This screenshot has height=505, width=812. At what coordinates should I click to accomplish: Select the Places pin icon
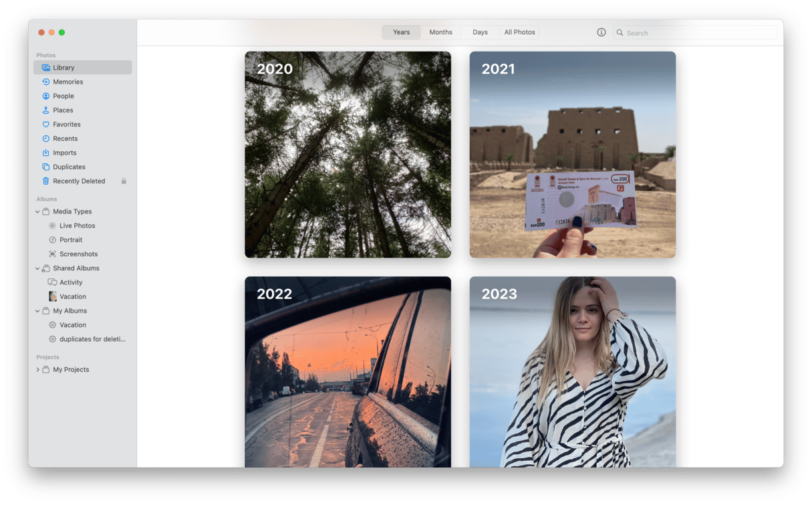pos(45,110)
